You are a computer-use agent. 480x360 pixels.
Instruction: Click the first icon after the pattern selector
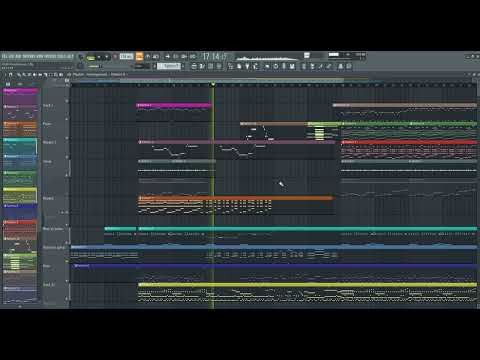[x=194, y=66]
